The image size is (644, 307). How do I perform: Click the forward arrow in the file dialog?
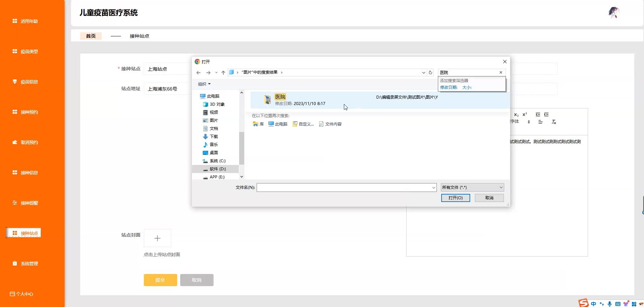click(208, 73)
